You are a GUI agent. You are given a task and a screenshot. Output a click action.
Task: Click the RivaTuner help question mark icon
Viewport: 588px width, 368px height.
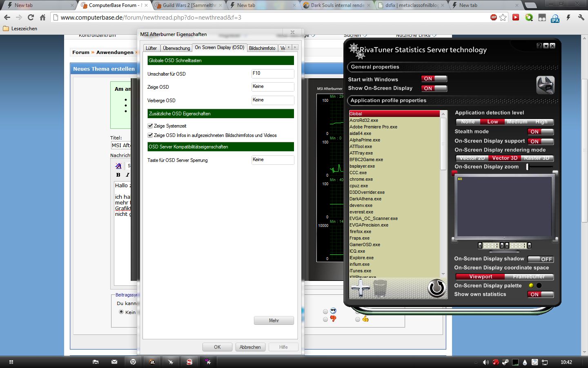point(539,46)
